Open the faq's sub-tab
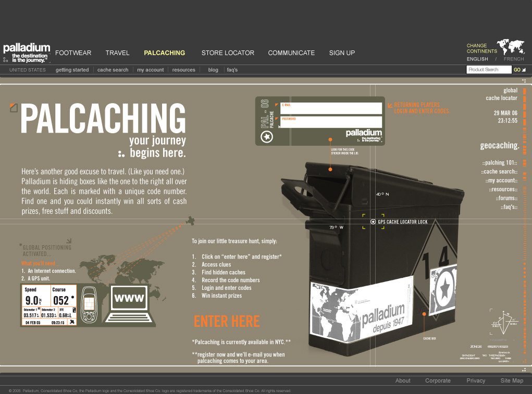The width and height of the screenshot is (532, 394). pos(232,70)
